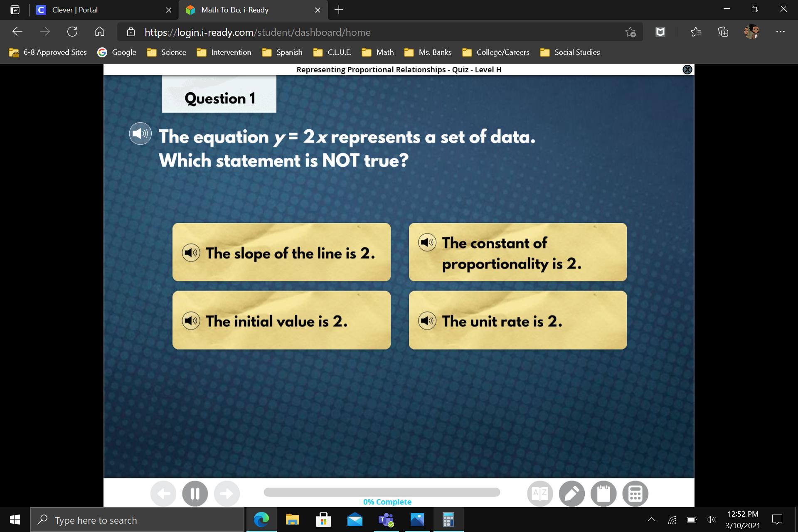The height and width of the screenshot is (532, 798).
Task: Open the notepad tool
Action: (603, 494)
